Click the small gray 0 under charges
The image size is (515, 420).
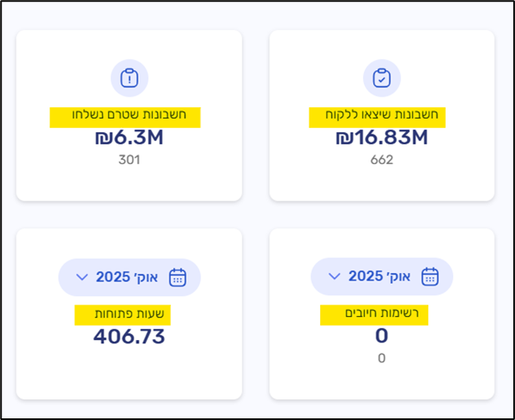381,358
